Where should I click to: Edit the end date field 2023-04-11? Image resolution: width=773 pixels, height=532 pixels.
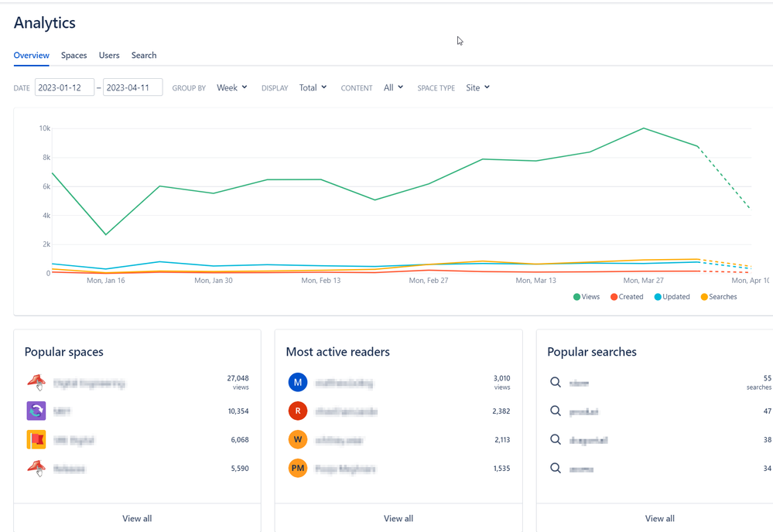pos(132,87)
